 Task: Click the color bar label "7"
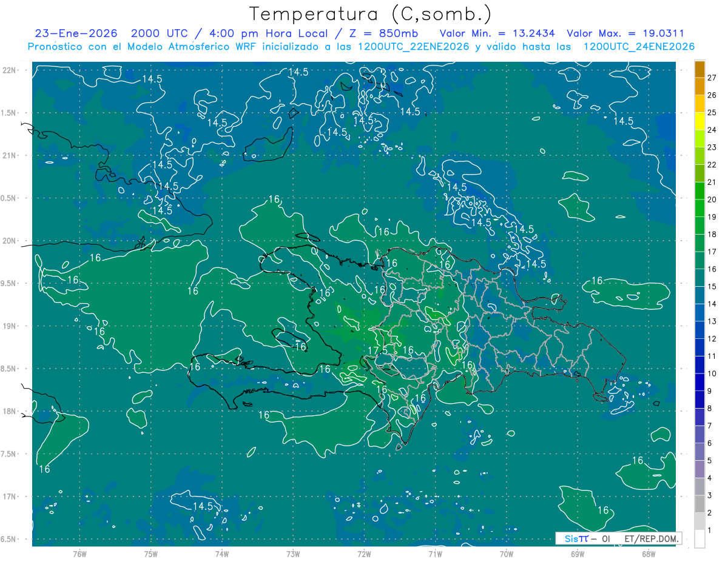(710, 426)
